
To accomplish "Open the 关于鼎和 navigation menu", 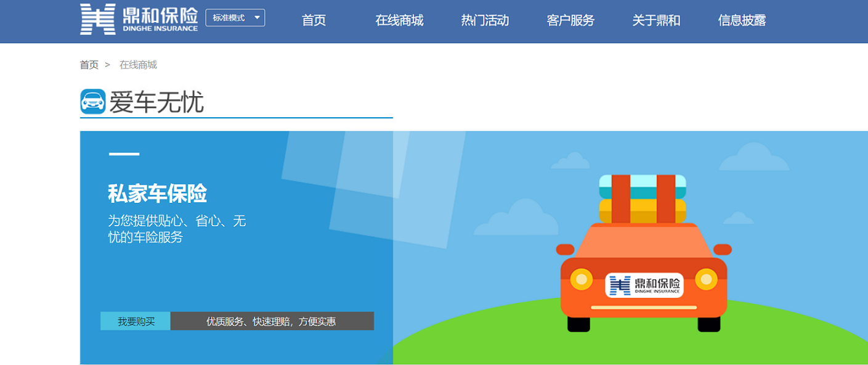I will pyautogui.click(x=656, y=20).
